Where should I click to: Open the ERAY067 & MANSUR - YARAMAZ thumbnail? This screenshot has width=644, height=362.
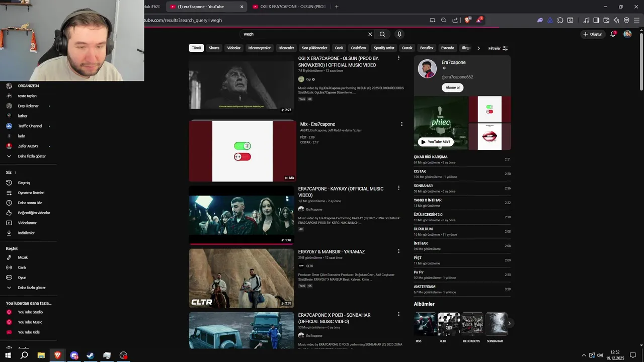pyautogui.click(x=242, y=278)
